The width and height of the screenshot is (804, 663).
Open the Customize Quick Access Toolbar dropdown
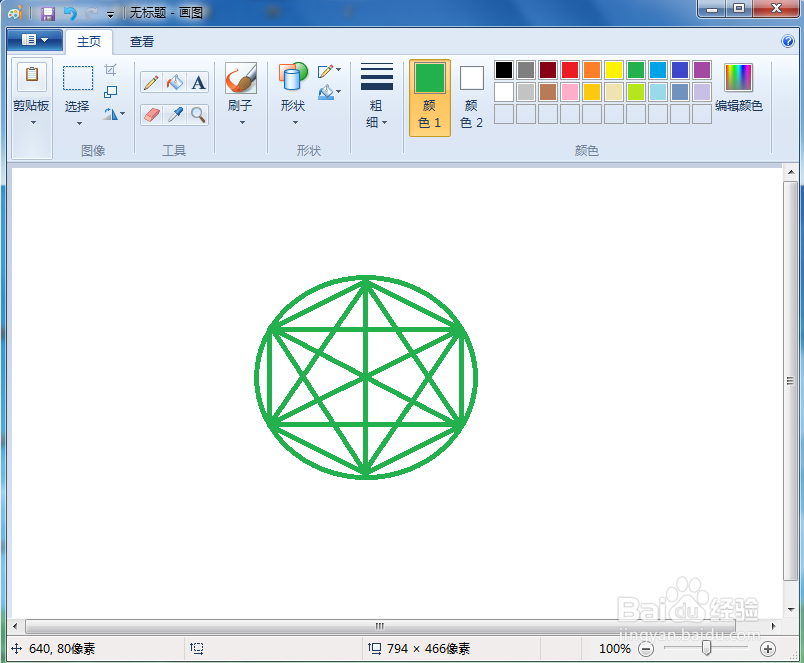[110, 14]
